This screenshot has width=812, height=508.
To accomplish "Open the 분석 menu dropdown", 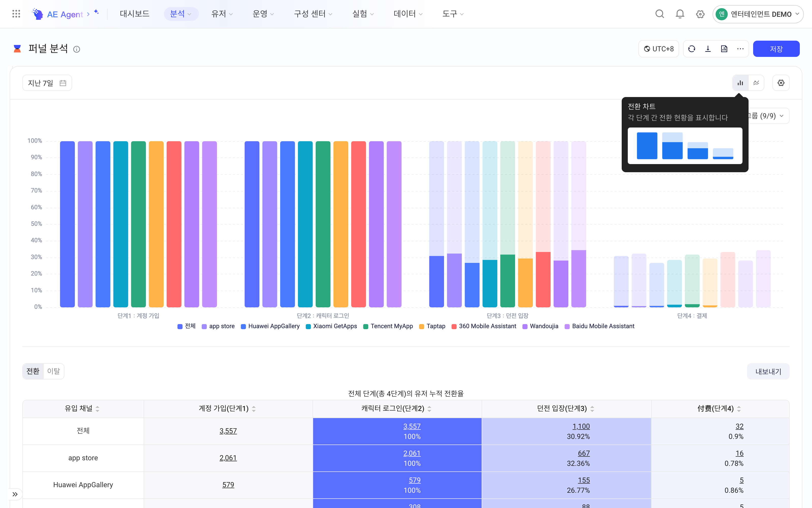I will pos(181,14).
